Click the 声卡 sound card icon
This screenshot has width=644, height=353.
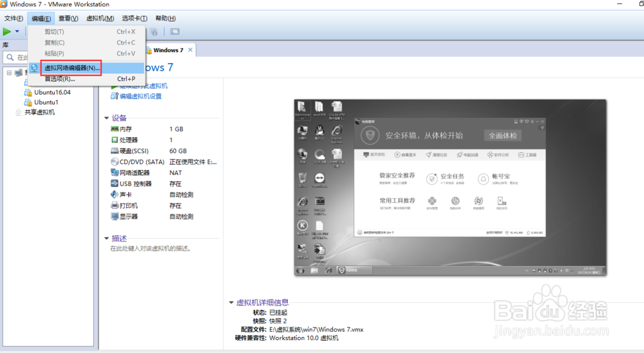(x=115, y=195)
